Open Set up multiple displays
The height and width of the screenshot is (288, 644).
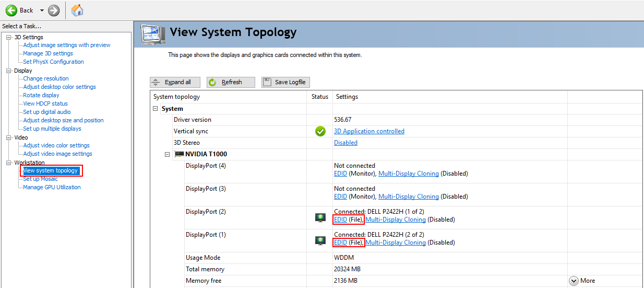[x=52, y=129]
